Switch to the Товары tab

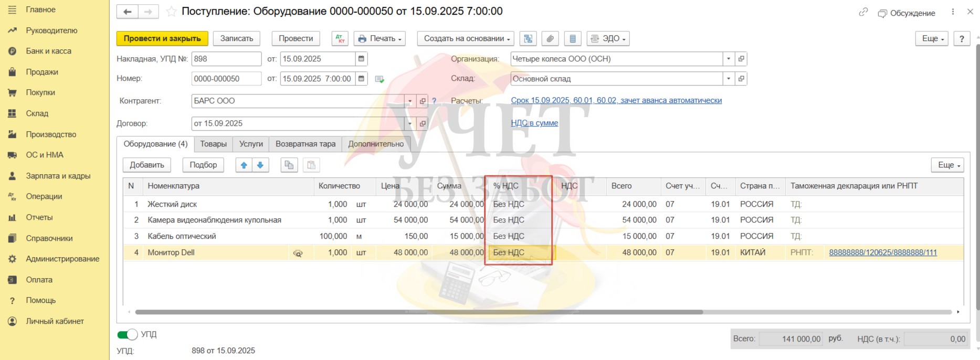213,144
